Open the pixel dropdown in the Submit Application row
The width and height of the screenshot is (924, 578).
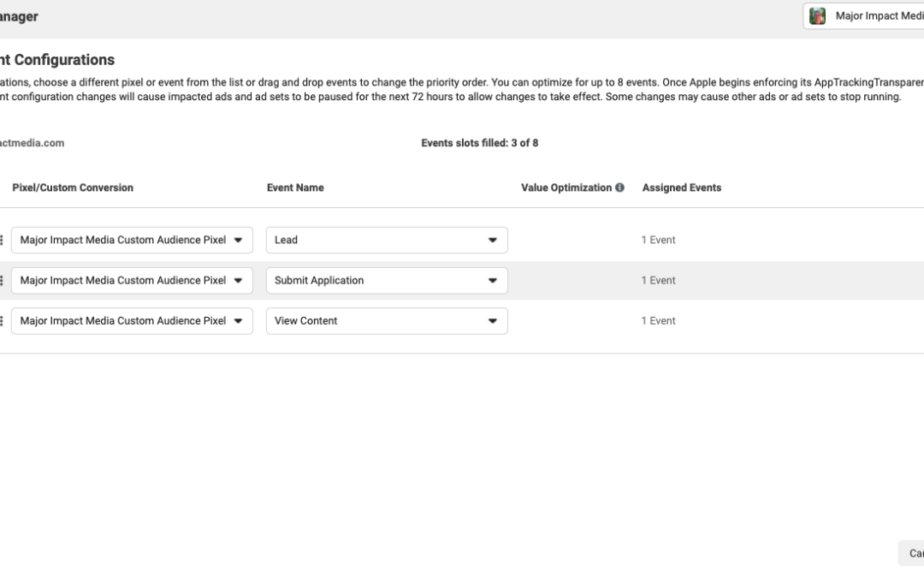pos(132,280)
